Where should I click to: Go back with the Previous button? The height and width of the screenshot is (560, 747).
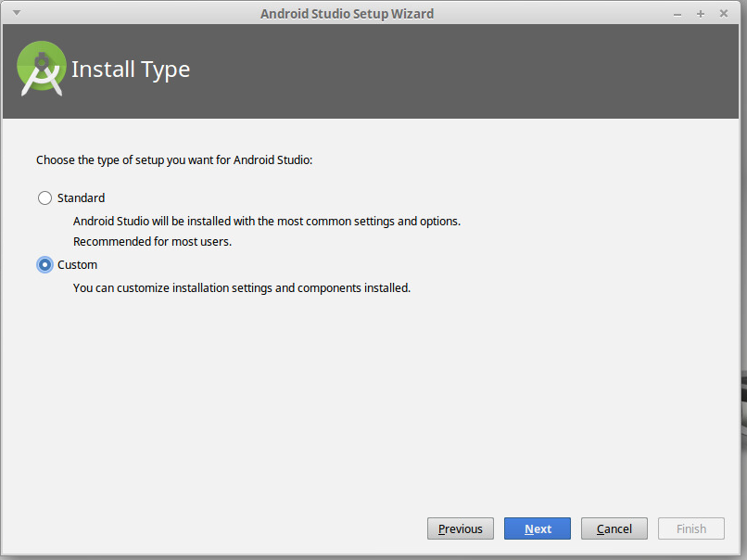click(x=461, y=528)
